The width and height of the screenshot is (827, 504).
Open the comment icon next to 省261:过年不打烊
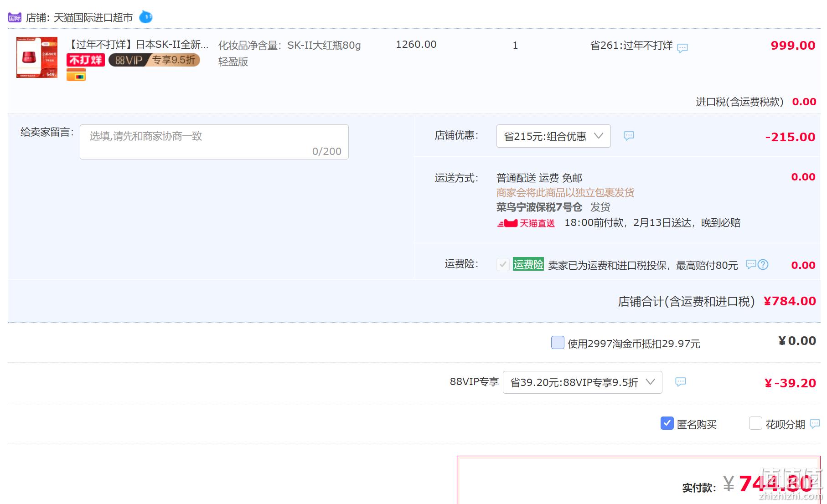[682, 48]
